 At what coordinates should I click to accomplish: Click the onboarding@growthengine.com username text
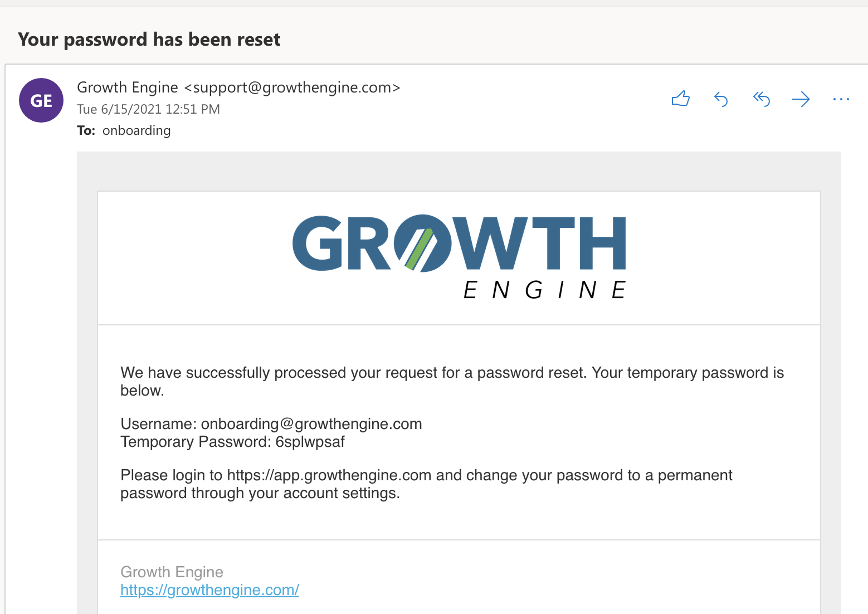click(x=311, y=424)
